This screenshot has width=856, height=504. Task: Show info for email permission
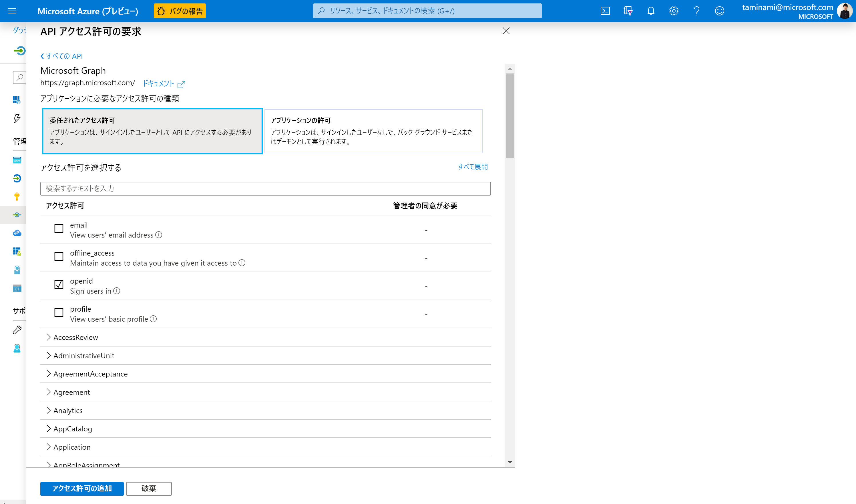tap(159, 235)
